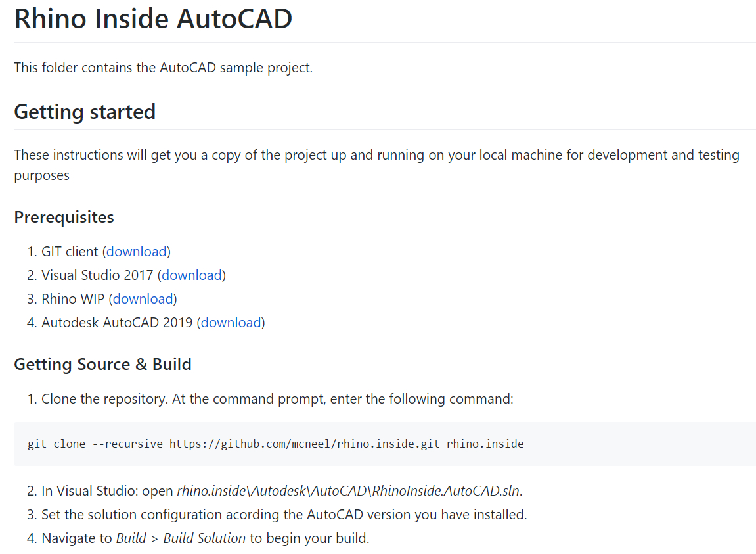Click the Autodesk AutoCAD 2019 download link

pos(231,323)
